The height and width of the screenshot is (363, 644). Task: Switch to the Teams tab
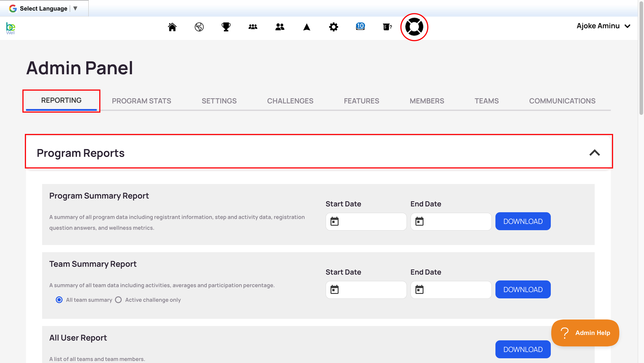(486, 101)
